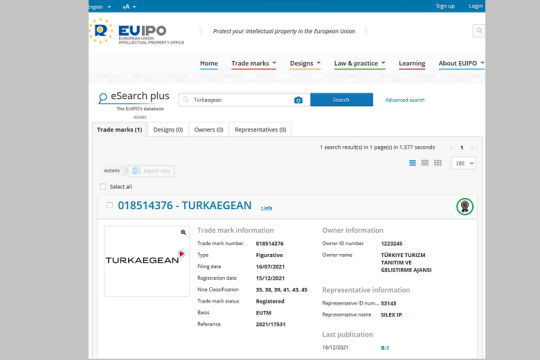Expand the About EUIPO menu

(461, 63)
